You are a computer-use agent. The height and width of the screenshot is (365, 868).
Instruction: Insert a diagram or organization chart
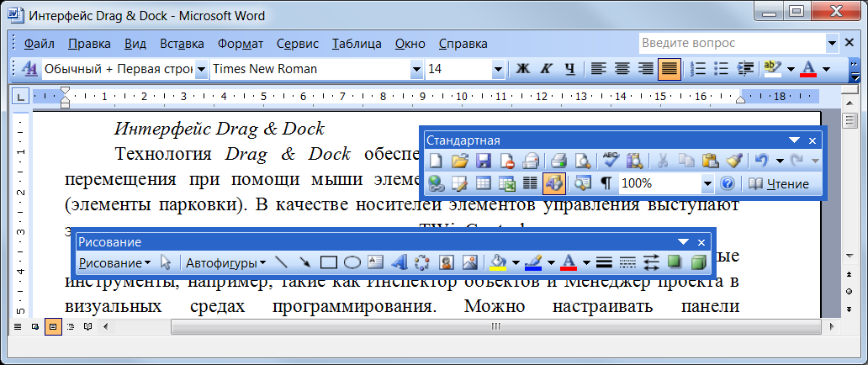point(422,262)
